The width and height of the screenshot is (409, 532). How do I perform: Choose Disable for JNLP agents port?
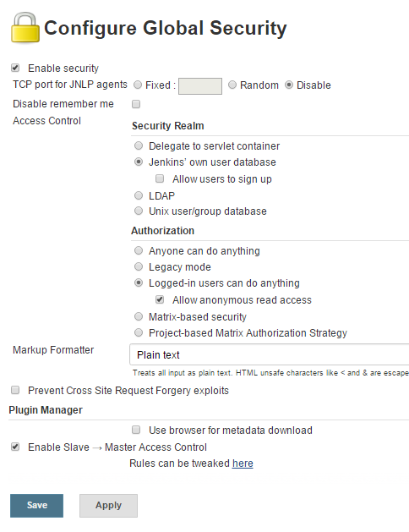(289, 85)
